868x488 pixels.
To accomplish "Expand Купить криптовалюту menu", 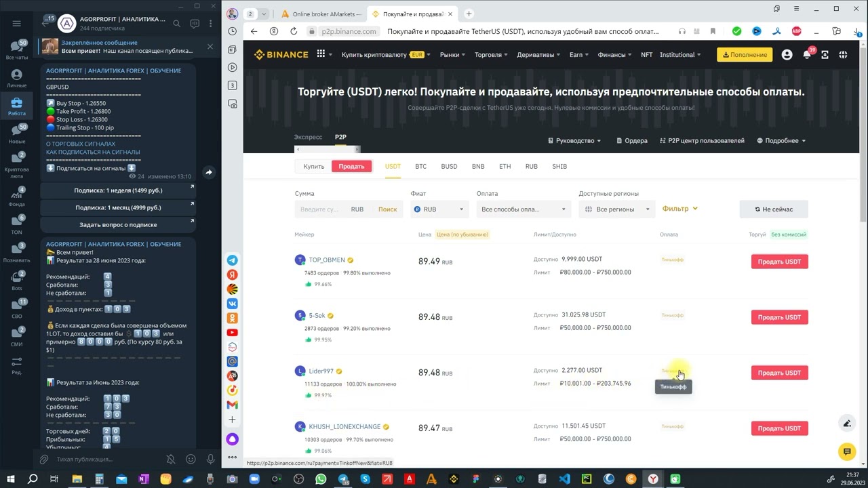I will click(386, 55).
